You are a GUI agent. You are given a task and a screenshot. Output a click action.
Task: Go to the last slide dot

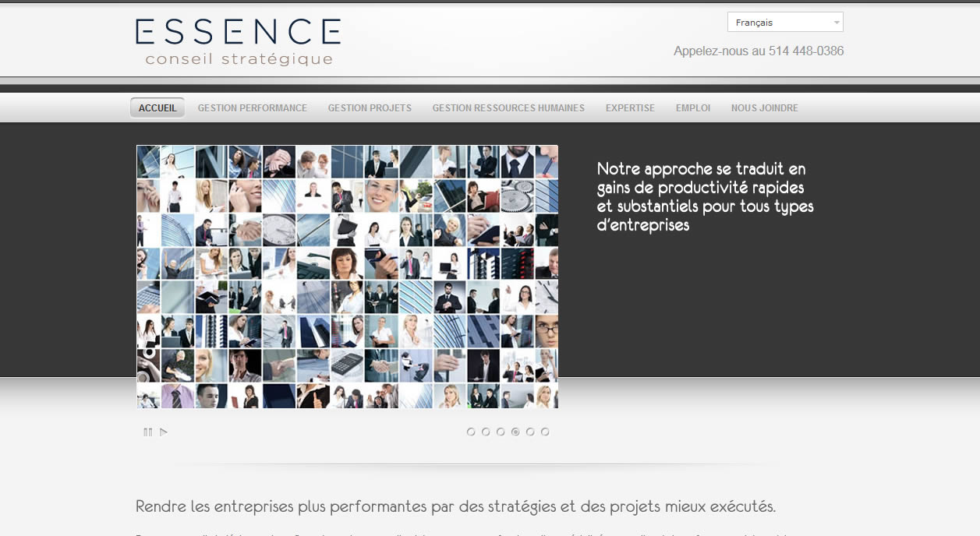click(x=545, y=432)
